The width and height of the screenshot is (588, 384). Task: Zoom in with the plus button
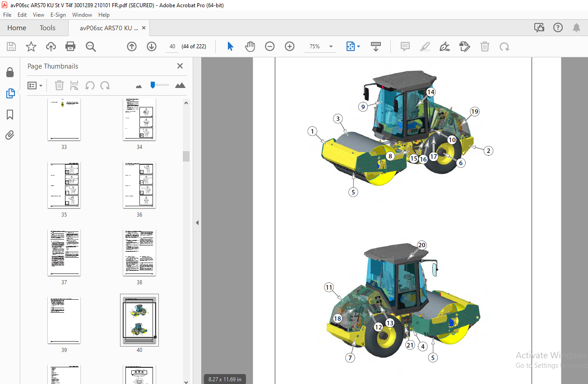290,46
